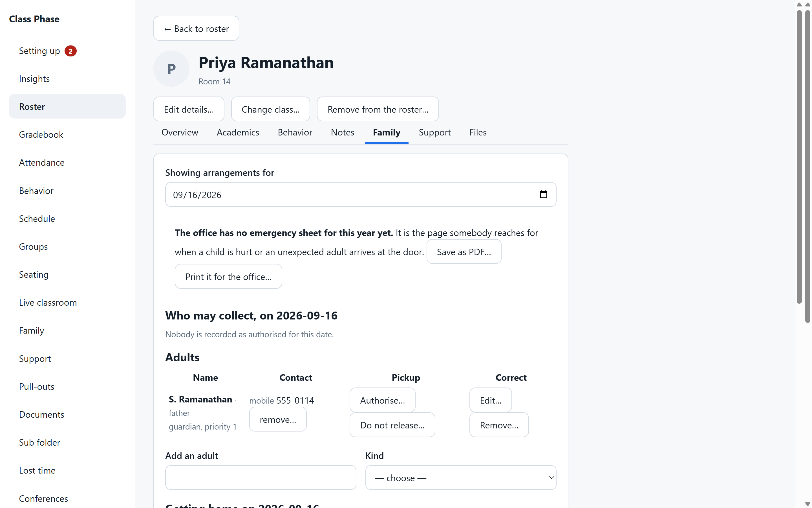
Task: Open the Files tab
Action: click(x=478, y=132)
